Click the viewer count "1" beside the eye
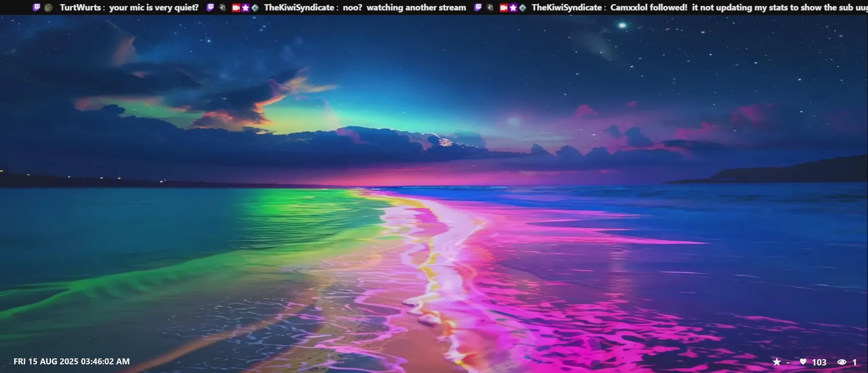Image resolution: width=868 pixels, height=373 pixels. click(x=855, y=362)
